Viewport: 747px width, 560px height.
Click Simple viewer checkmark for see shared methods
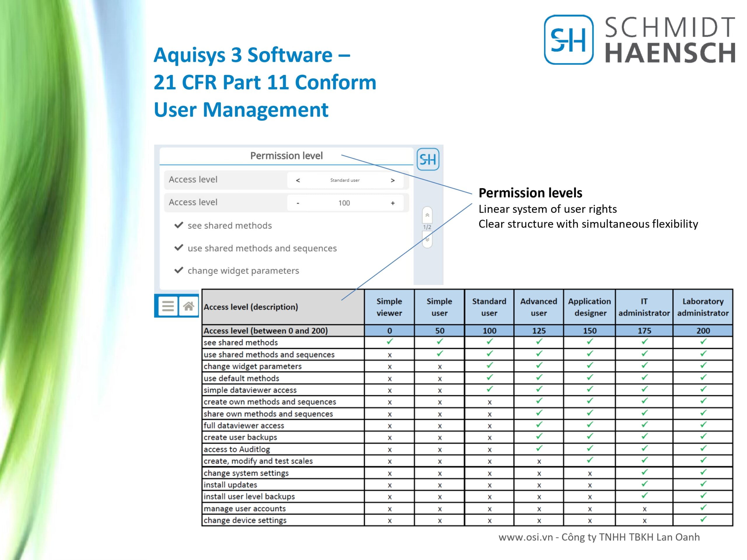point(390,341)
